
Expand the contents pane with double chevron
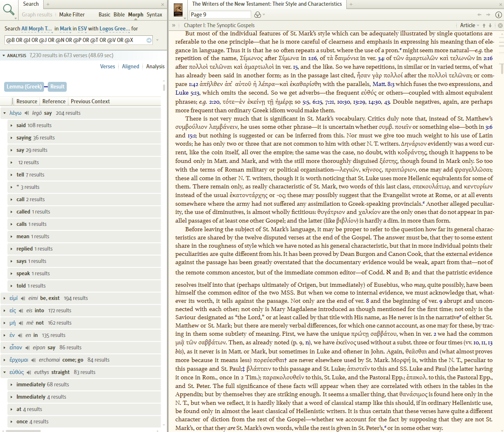coord(174,26)
